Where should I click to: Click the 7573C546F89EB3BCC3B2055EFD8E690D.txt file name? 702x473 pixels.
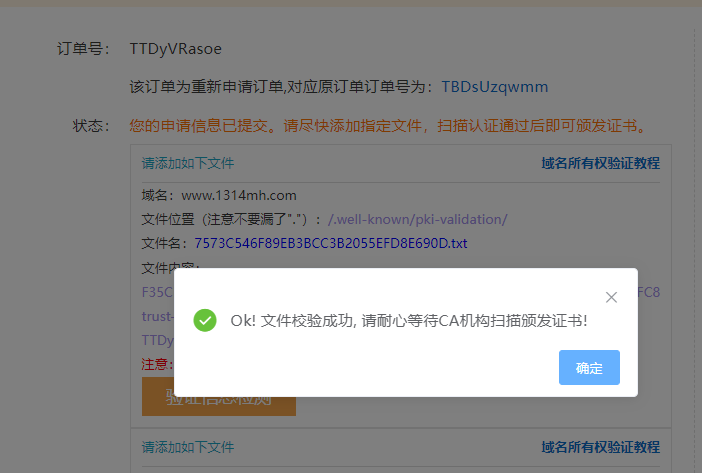[331, 243]
